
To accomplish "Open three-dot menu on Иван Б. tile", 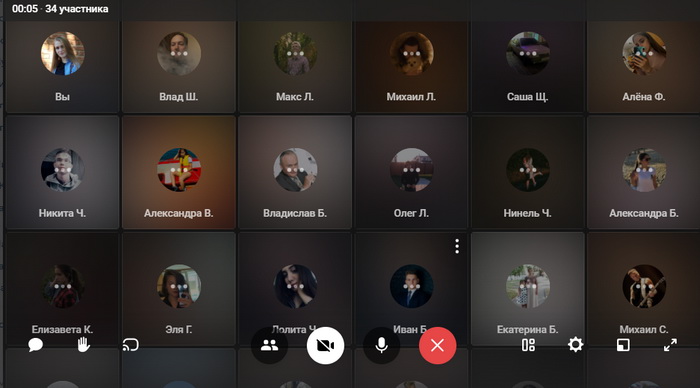I will point(457,246).
